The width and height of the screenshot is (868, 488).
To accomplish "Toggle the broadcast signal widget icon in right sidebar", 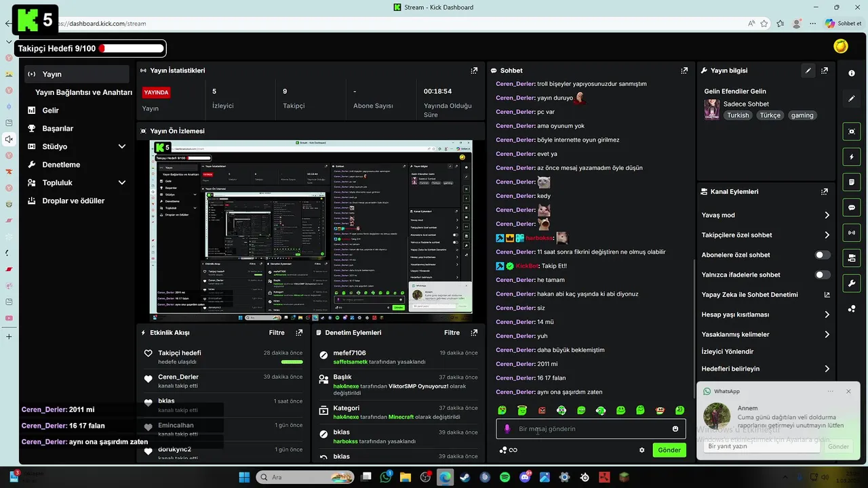I will [x=852, y=232].
